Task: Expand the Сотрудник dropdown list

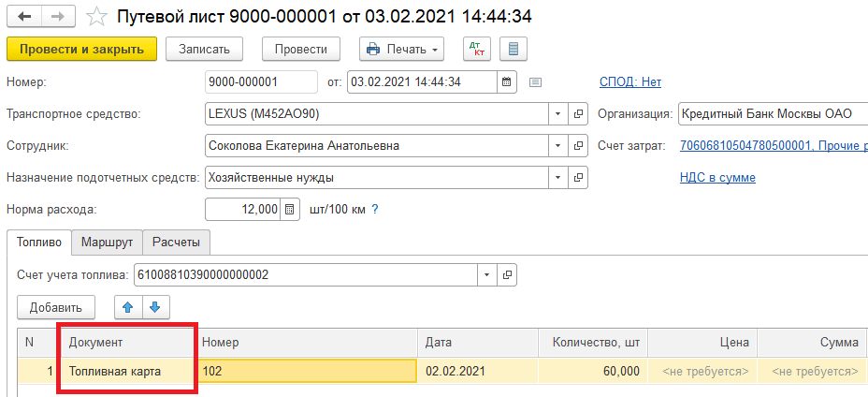Action: 559,146
